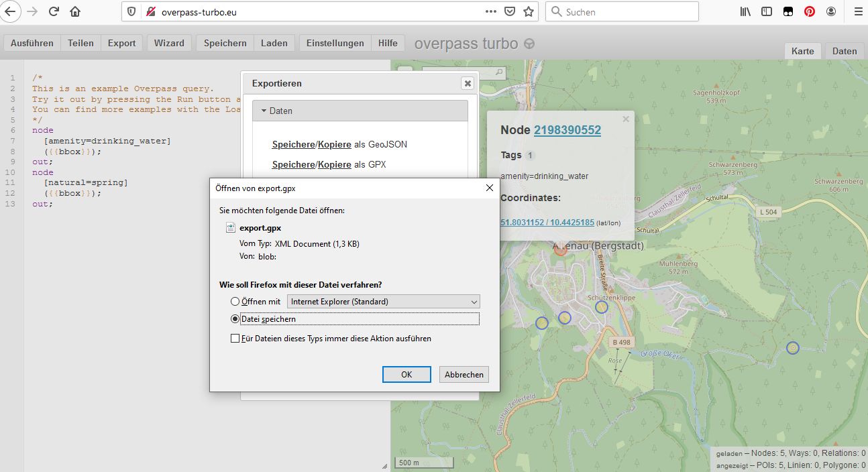This screenshot has width=868, height=472.
Task: Switch to the Karte tab
Action: coord(803,51)
